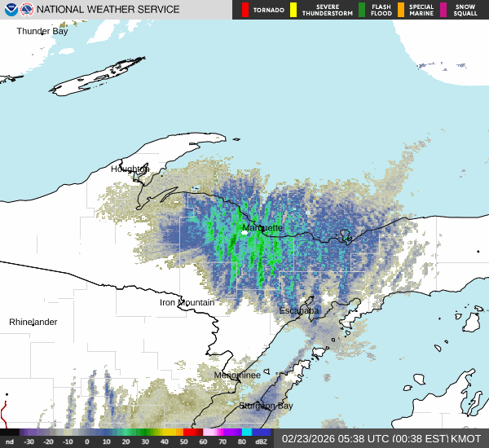Select the Marquette city label
The width and height of the screenshot is (489, 448).
click(x=262, y=227)
